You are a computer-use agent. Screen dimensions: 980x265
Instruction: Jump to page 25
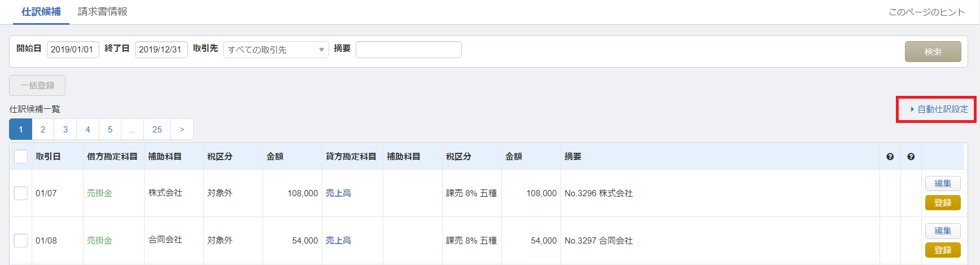coord(157,129)
